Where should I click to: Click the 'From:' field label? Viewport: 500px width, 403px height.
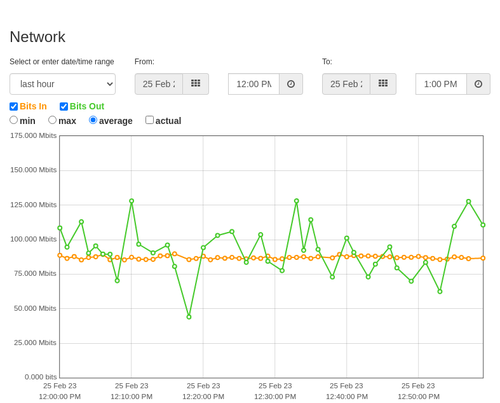(144, 62)
